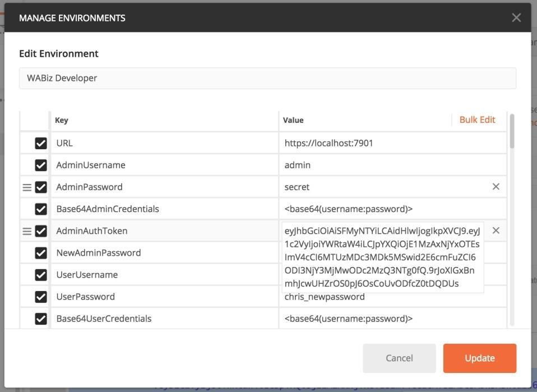Click the Update button
This screenshot has width=537, height=392.
pyautogui.click(x=479, y=358)
